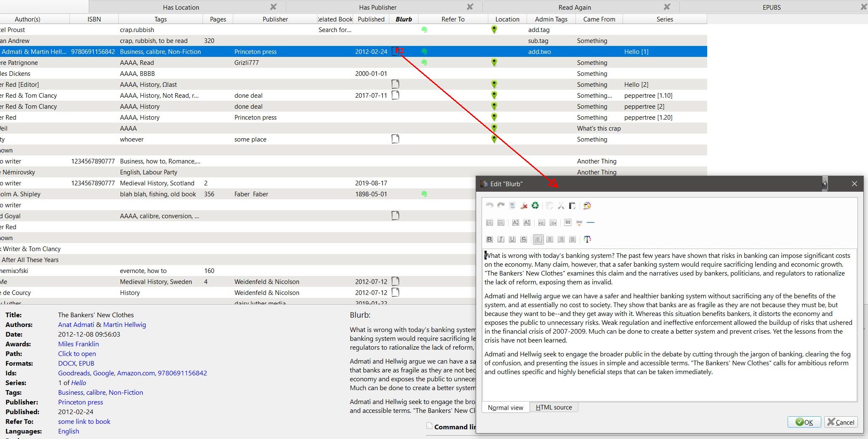This screenshot has width=868, height=439.
Task: Click green Refer To icon in Patrignone row
Action: [424, 62]
